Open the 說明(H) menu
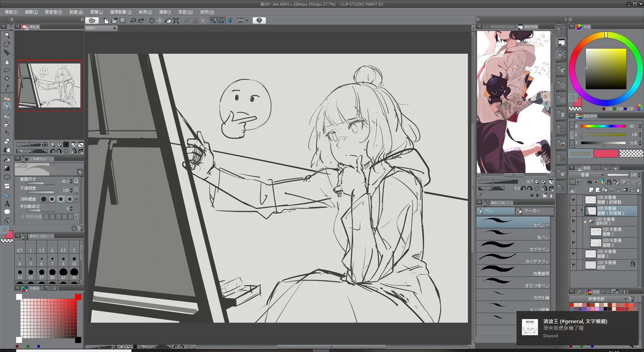This screenshot has width=644, height=352. tap(206, 11)
